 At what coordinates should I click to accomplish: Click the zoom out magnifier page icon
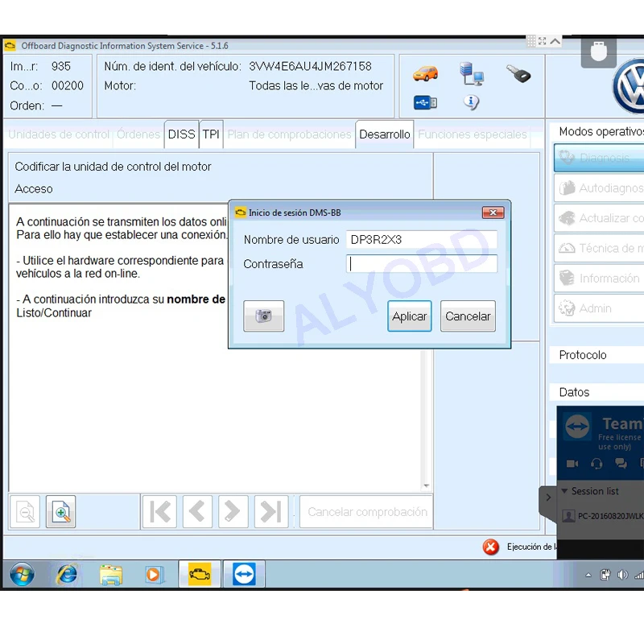coord(25,512)
